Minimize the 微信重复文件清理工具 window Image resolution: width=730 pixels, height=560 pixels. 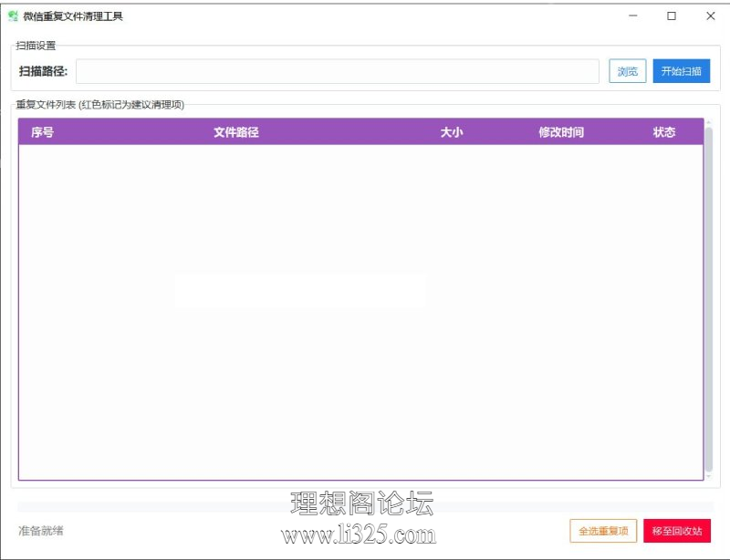(632, 16)
